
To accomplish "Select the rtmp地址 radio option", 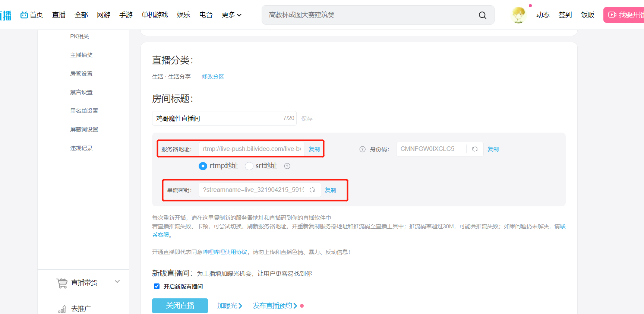I will click(203, 166).
